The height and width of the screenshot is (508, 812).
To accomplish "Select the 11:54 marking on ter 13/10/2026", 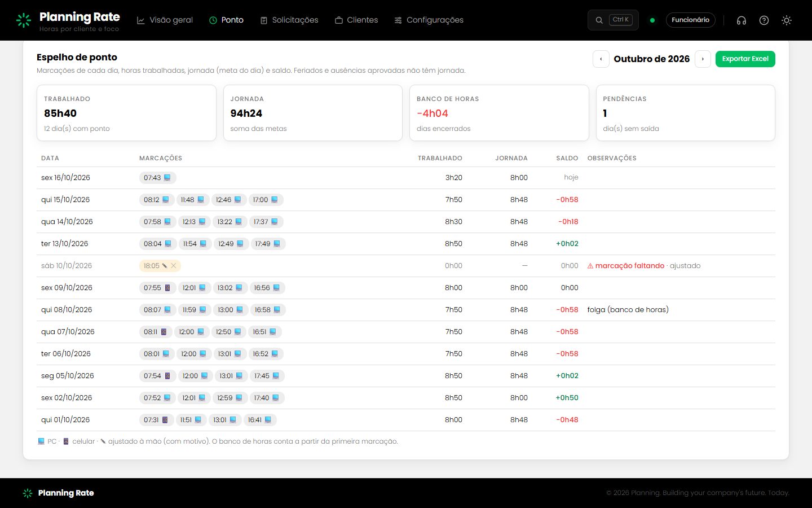I will [195, 244].
